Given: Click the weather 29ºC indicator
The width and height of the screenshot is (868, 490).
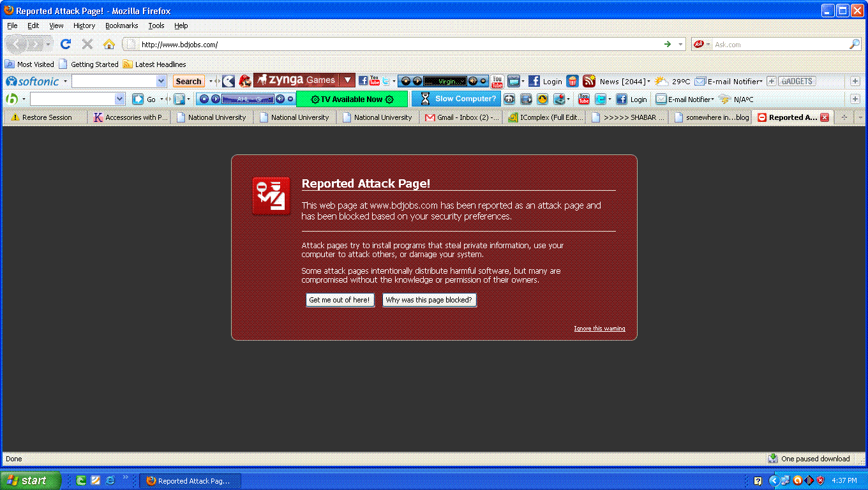Looking at the screenshot, I should 673,81.
